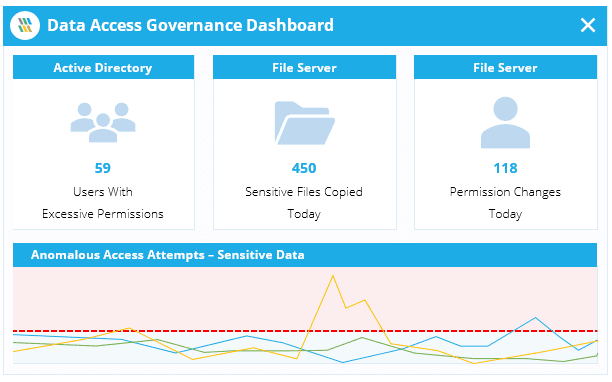Click the Data Access Governance Dashboard title
The image size is (612, 382).
190,25
